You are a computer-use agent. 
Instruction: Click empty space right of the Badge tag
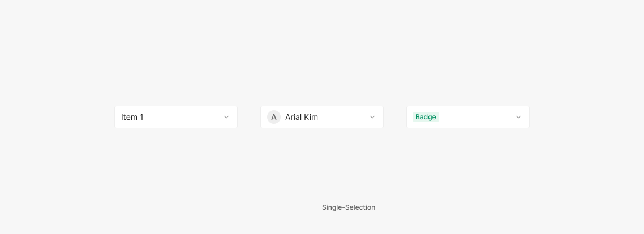[475, 117]
